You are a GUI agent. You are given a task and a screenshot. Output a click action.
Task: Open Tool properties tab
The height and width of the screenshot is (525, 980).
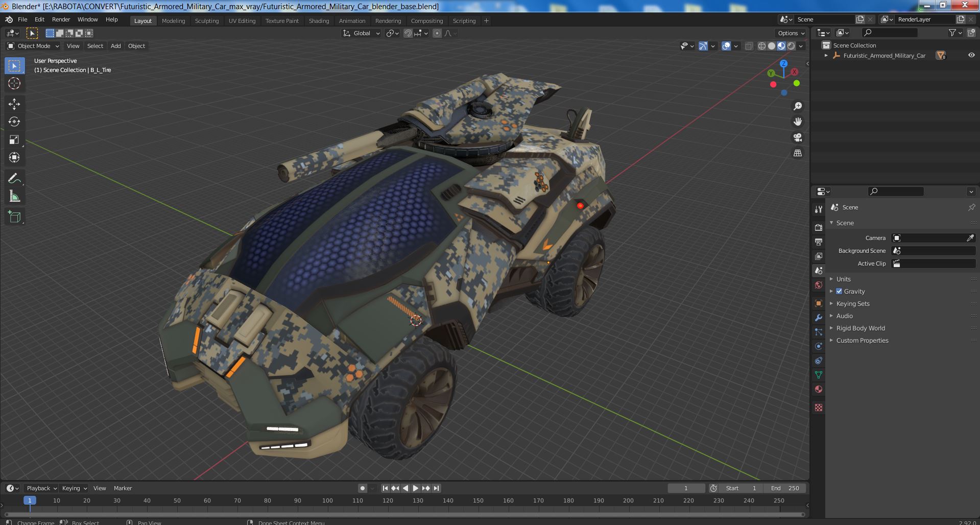click(x=819, y=209)
